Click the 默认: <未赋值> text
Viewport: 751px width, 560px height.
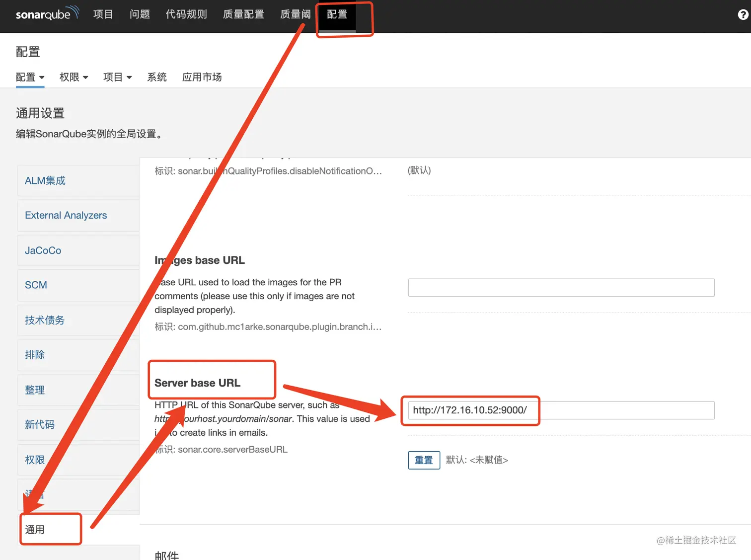(477, 460)
